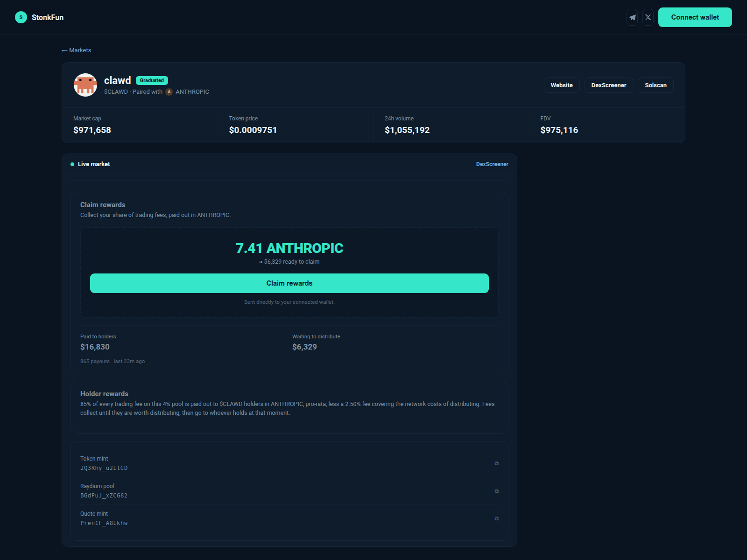Screen dimensions: 747x560
Task: Open the Website button
Action: tap(562, 85)
